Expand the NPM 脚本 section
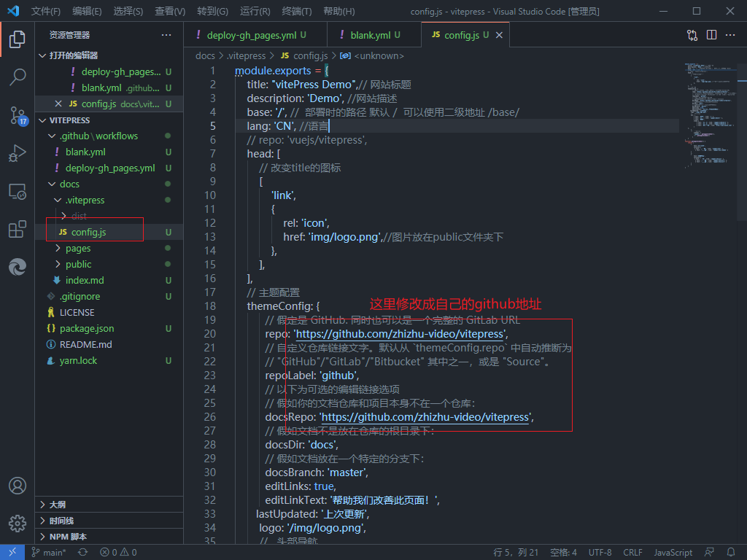 click(x=109, y=537)
